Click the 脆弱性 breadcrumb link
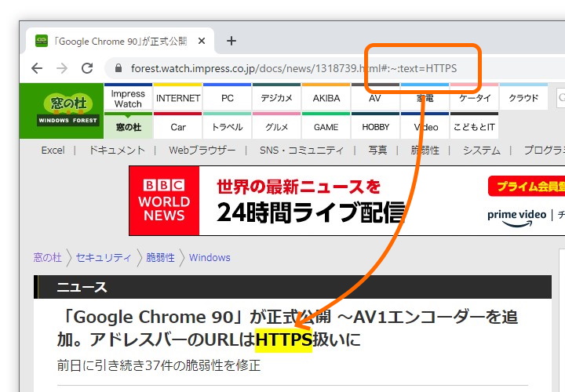Viewport: 565px width, 392px height. tap(160, 257)
